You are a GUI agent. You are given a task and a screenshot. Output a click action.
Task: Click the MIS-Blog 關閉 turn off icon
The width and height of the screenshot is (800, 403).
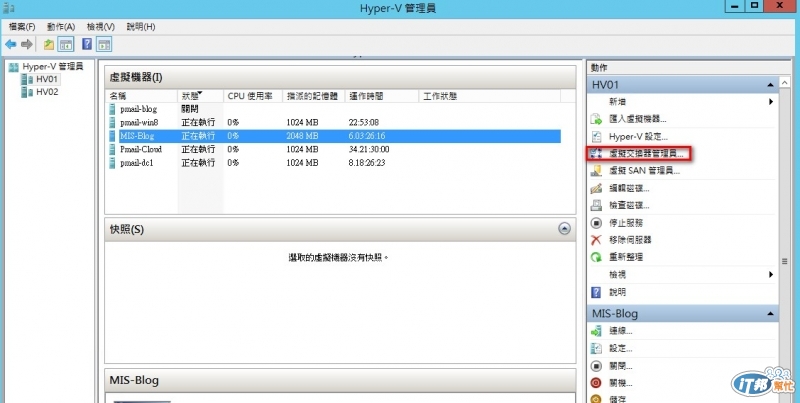coord(596,366)
